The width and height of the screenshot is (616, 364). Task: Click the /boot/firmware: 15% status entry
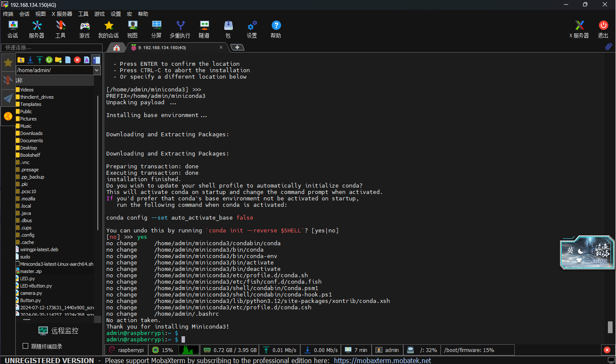pyautogui.click(x=469, y=350)
